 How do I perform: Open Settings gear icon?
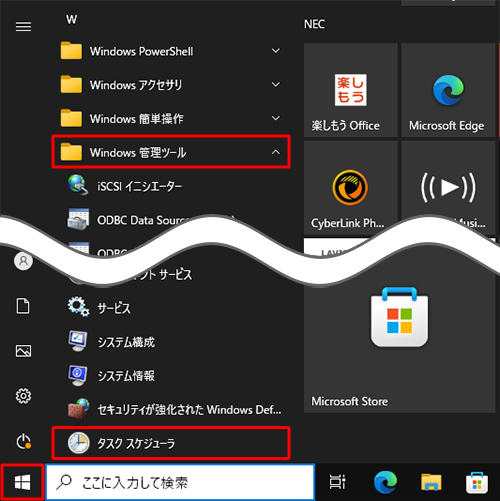pos(23,396)
